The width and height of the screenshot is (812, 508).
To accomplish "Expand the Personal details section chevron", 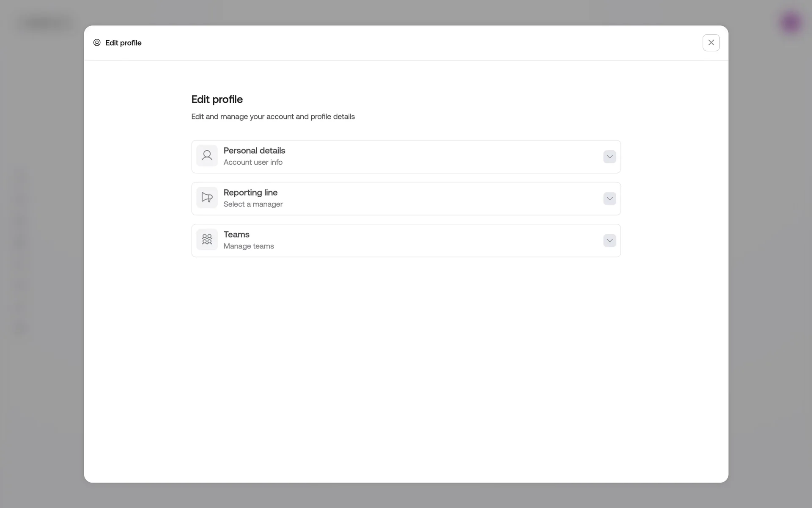I will 609,157.
